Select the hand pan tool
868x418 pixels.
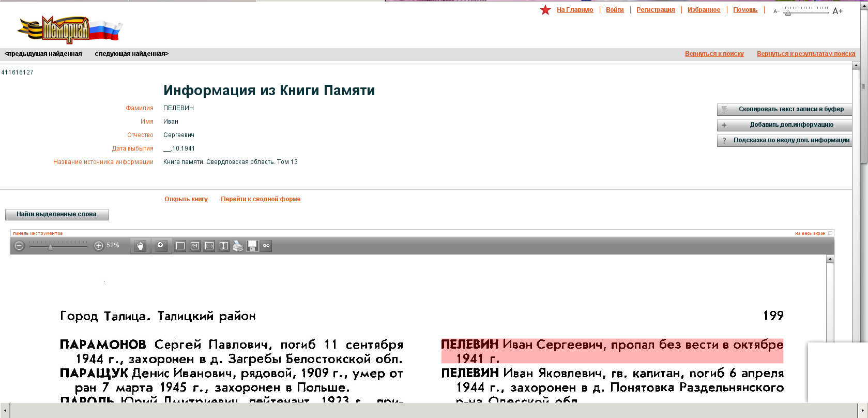[140, 246]
